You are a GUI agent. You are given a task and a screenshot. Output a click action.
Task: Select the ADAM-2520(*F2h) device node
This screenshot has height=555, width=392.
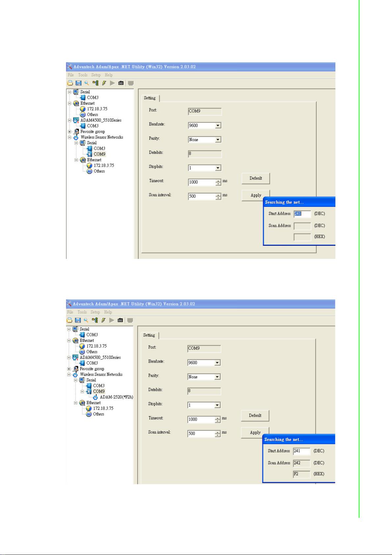click(x=117, y=397)
